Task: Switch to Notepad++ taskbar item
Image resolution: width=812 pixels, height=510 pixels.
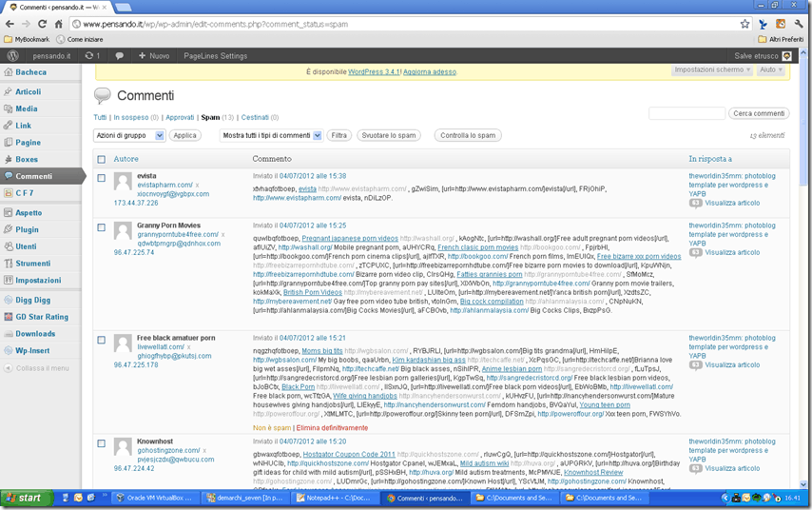Action: coord(334,498)
